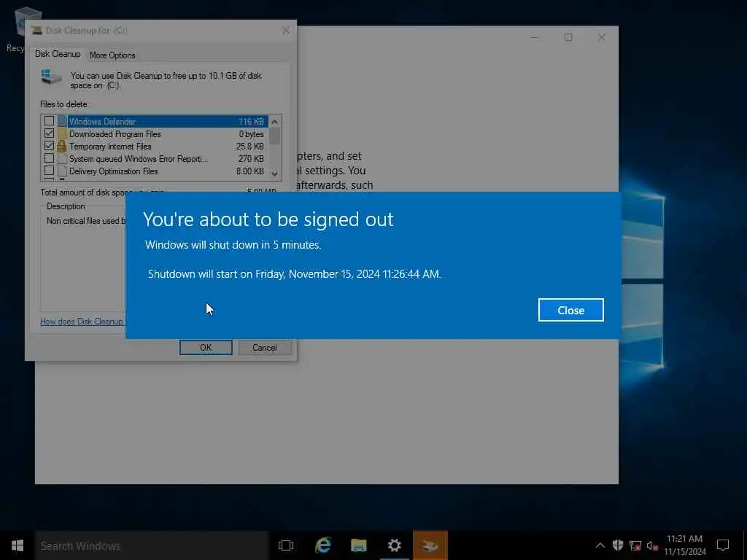Open the How does Disk Cleanup link
747x560 pixels.
coord(82,322)
